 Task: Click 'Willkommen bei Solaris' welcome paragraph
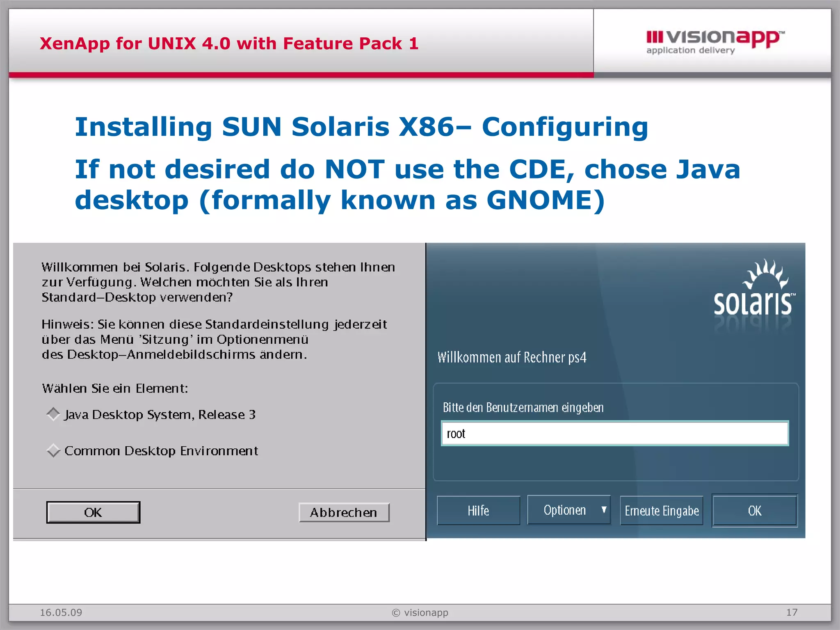click(x=218, y=282)
